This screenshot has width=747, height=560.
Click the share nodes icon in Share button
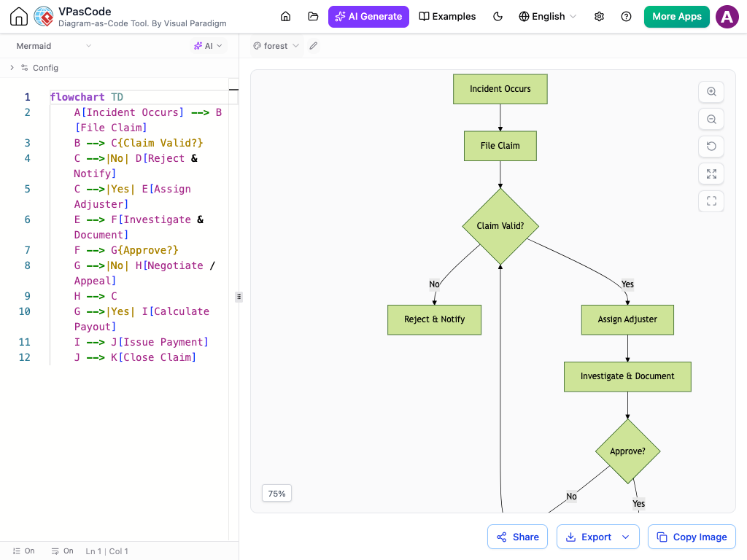point(502,537)
